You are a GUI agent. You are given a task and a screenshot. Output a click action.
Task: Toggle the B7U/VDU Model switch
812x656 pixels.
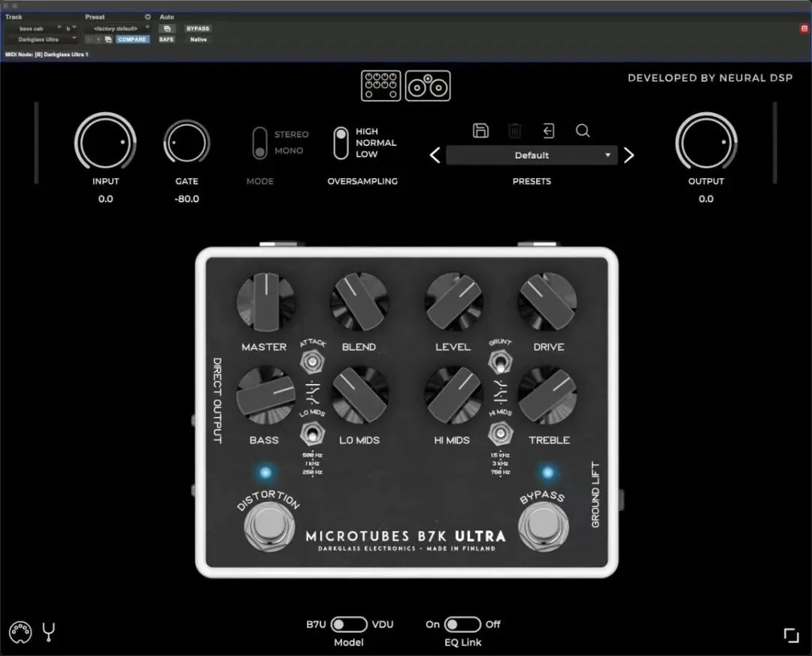tap(349, 624)
